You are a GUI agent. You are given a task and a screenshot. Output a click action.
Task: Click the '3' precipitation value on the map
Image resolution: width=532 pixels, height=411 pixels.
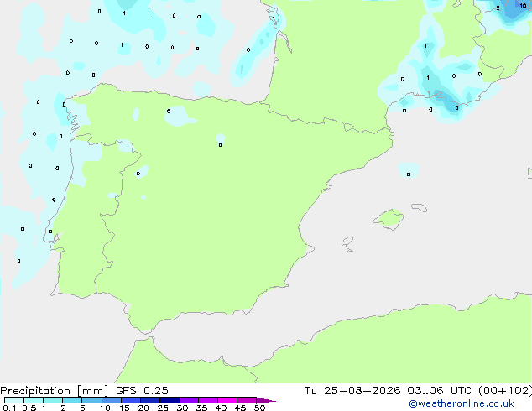point(456,108)
